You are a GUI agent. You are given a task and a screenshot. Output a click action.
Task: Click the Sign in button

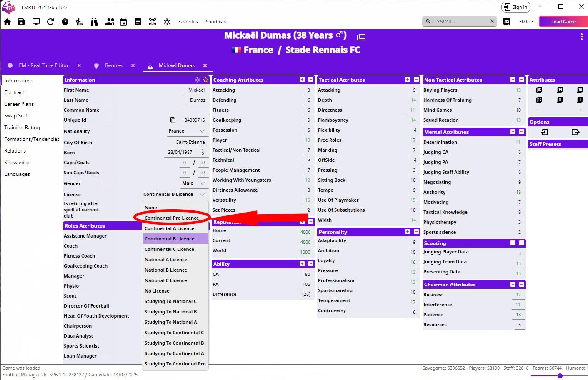pos(515,7)
